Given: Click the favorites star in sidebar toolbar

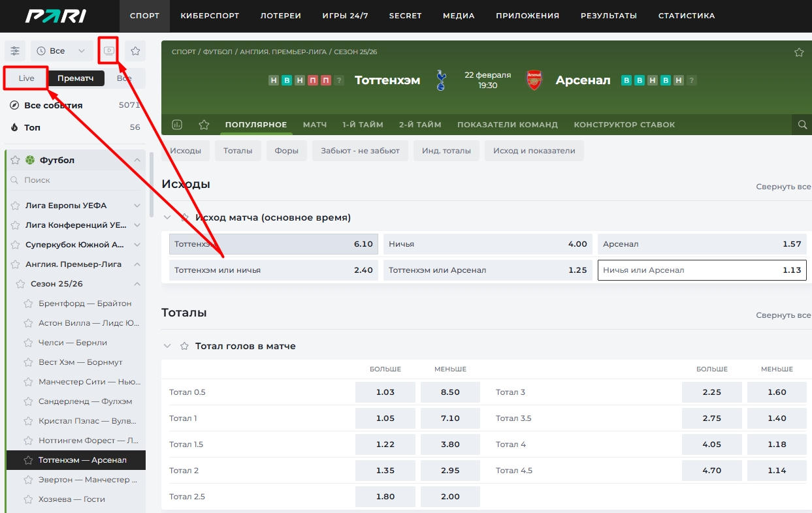Looking at the screenshot, I should [135, 51].
